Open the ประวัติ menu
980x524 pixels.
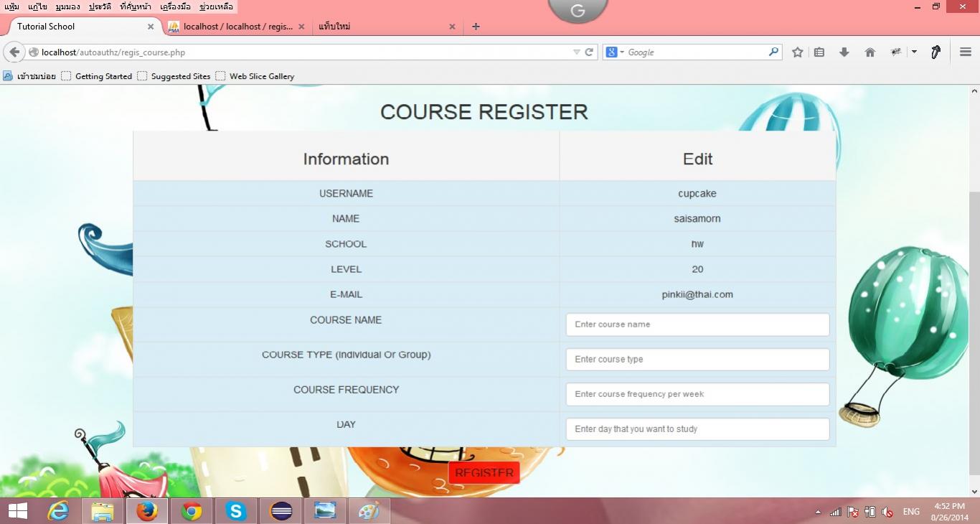(100, 6)
